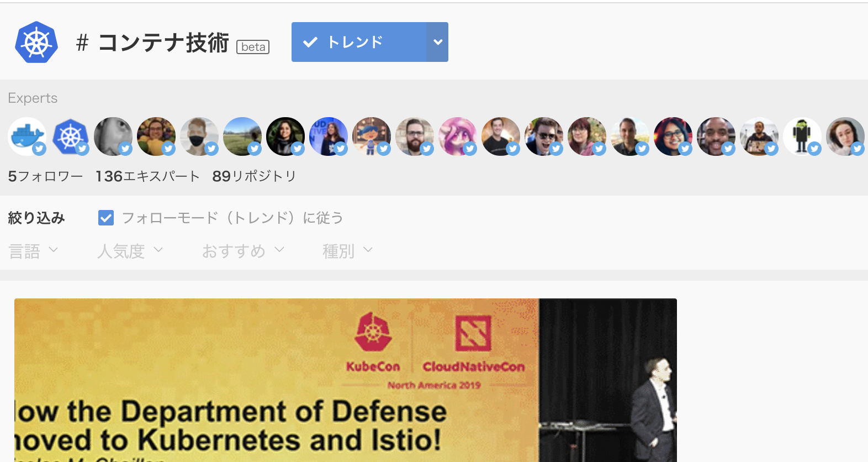Toggle the フォローモード（トレンド）に従う checkbox
Screen dimensions: 868x462
(106, 218)
